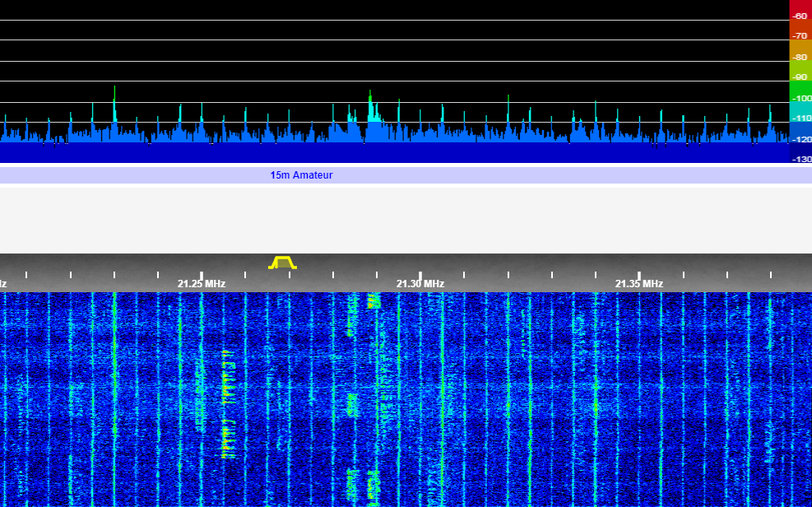Viewport: 812px width, 507px height.
Task: Click the 21.35 MHz frequency scale label
Action: pyautogui.click(x=639, y=284)
